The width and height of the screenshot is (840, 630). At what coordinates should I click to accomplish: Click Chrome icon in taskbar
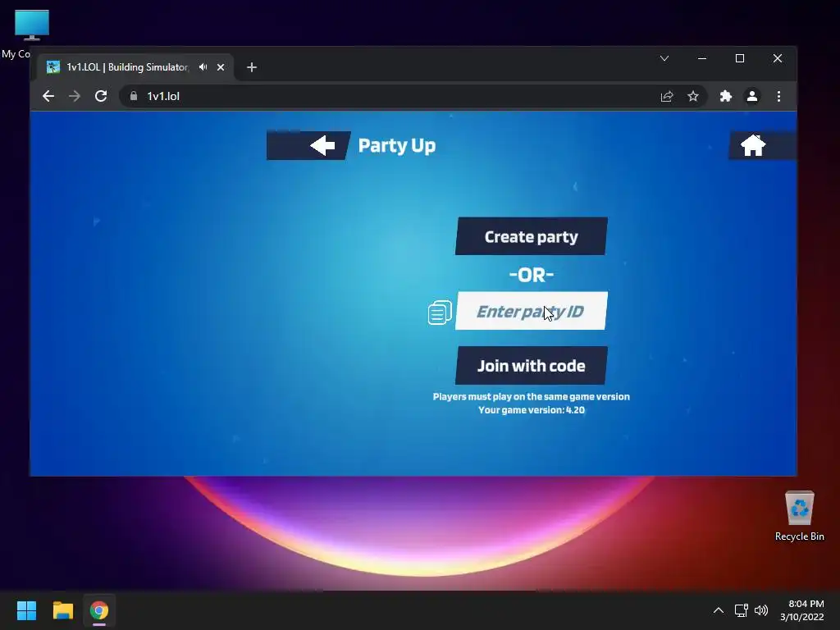(99, 610)
